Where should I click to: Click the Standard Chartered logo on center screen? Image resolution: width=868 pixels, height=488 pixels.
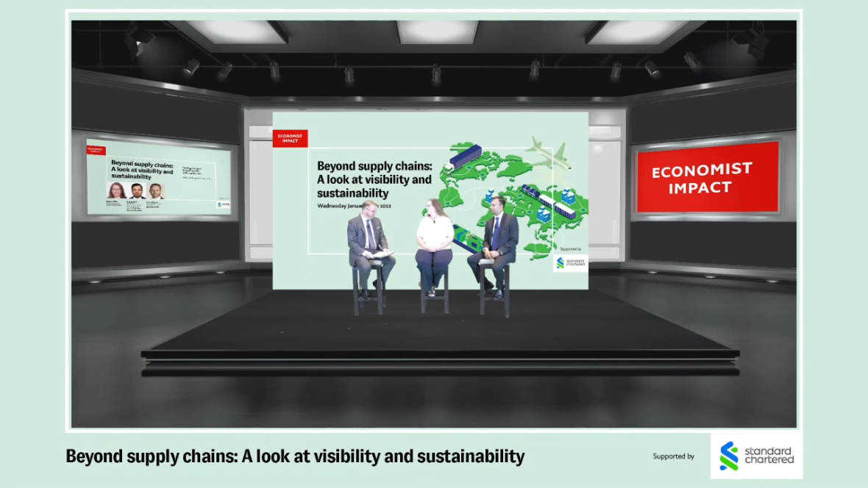tap(570, 263)
